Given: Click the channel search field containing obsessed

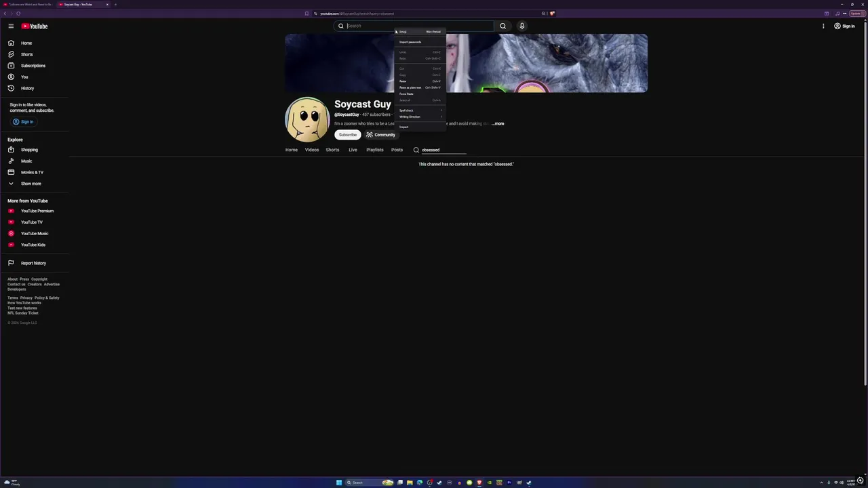Looking at the screenshot, I should [x=443, y=150].
